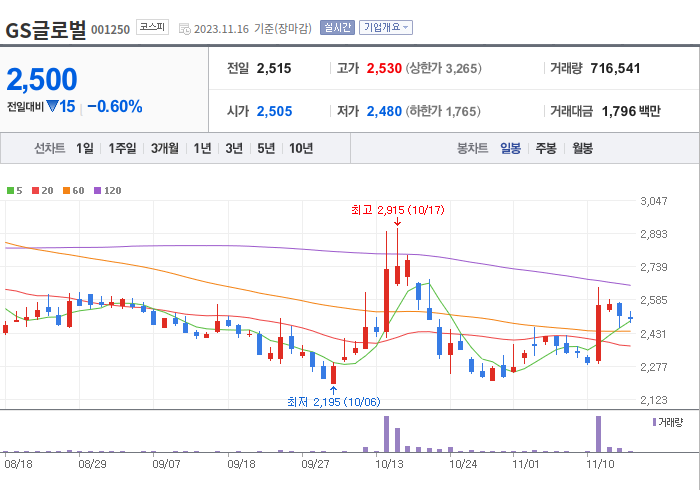Click the tall volume bar at 11/10

tap(599, 434)
